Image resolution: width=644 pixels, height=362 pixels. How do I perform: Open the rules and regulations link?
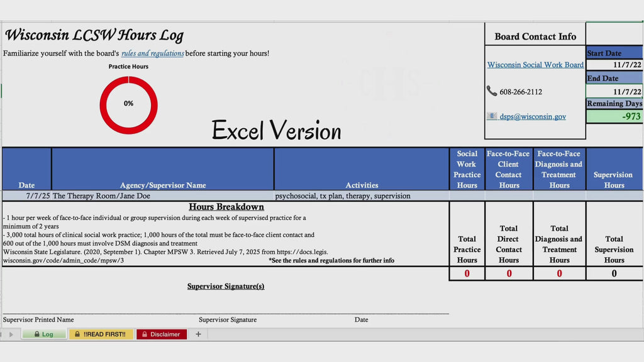152,53
